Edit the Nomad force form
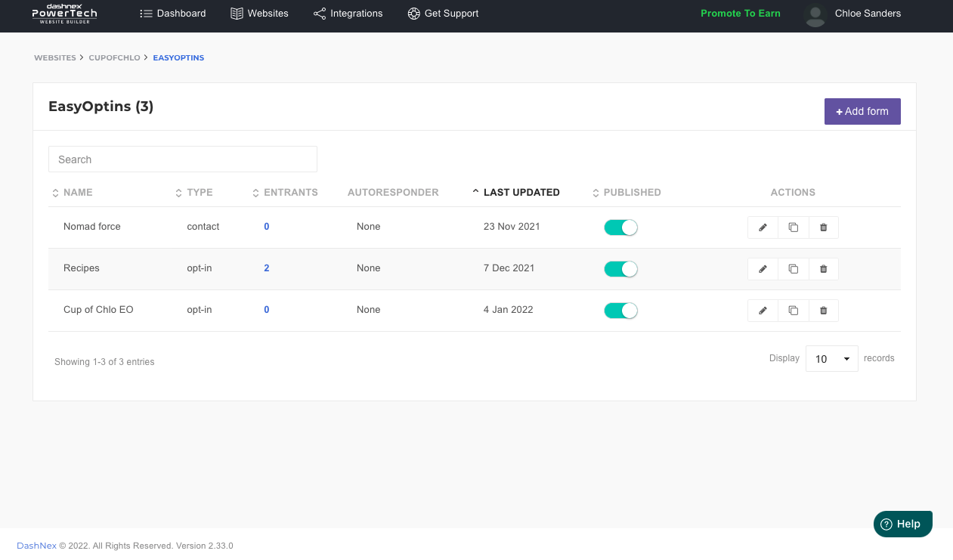The height and width of the screenshot is (560, 953). click(763, 227)
